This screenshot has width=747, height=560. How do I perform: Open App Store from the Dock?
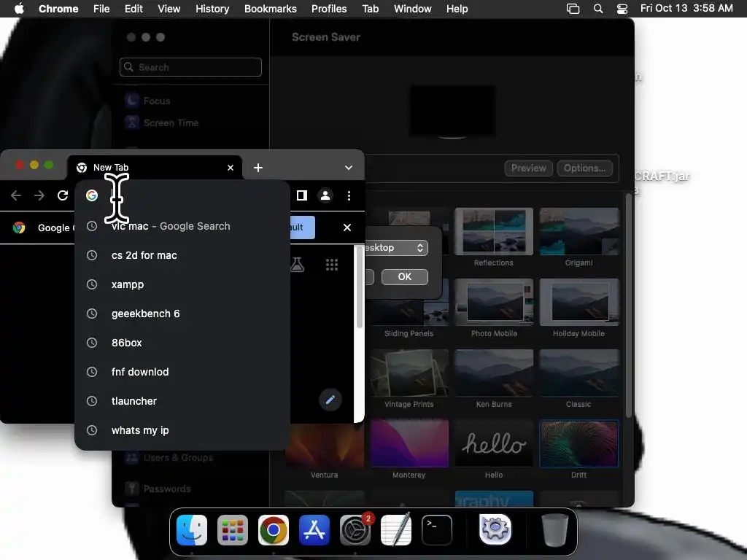click(314, 529)
